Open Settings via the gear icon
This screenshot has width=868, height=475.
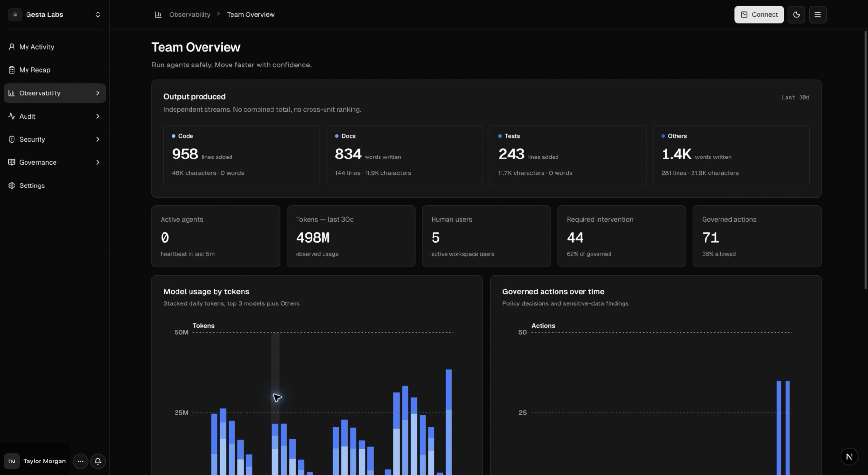(x=12, y=185)
